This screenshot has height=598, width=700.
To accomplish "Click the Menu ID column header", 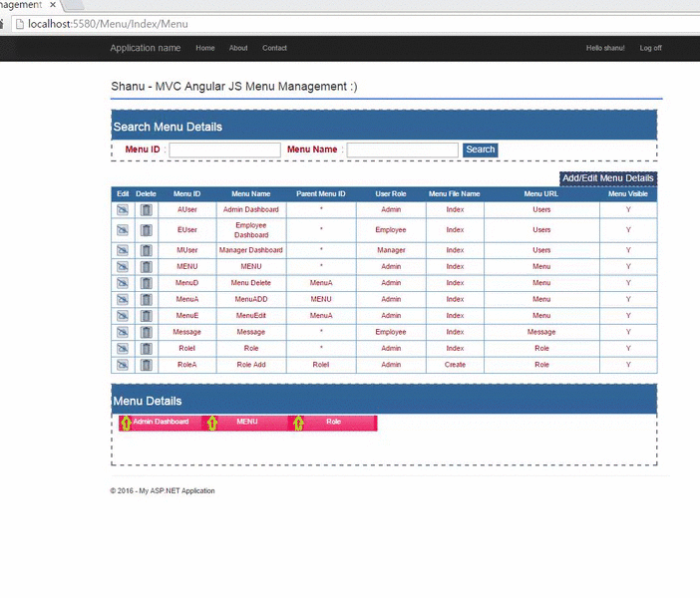I will [187, 194].
